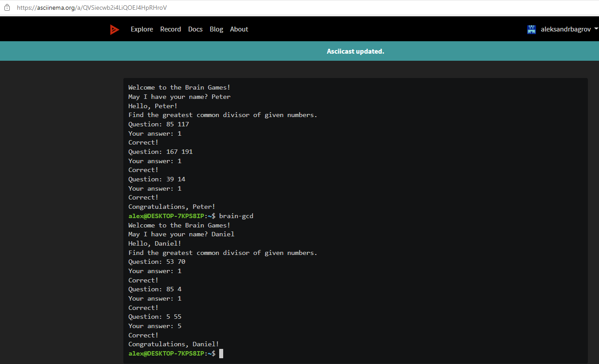Open the Blog page
The width and height of the screenshot is (599, 364).
click(x=216, y=29)
